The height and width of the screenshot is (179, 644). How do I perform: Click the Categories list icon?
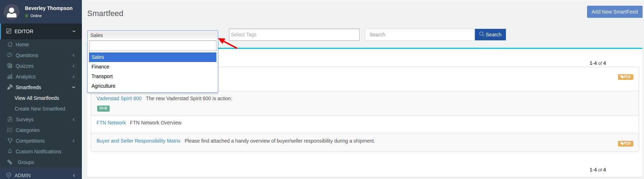click(x=10, y=130)
